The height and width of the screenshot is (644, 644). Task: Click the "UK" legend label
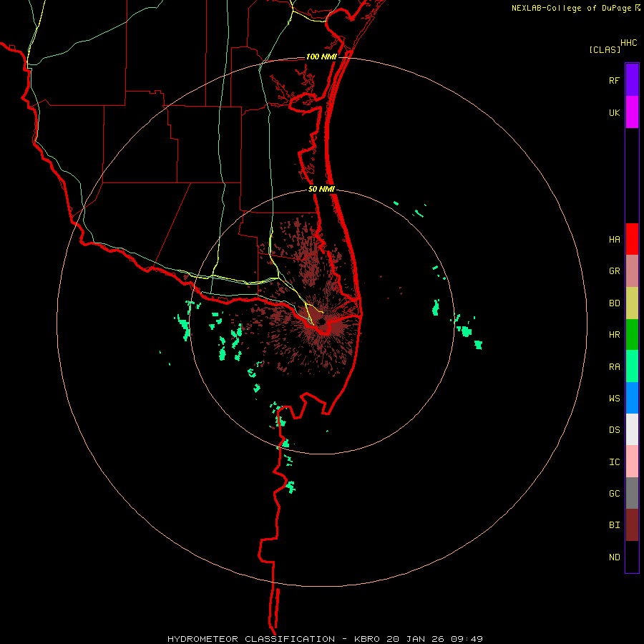click(614, 113)
